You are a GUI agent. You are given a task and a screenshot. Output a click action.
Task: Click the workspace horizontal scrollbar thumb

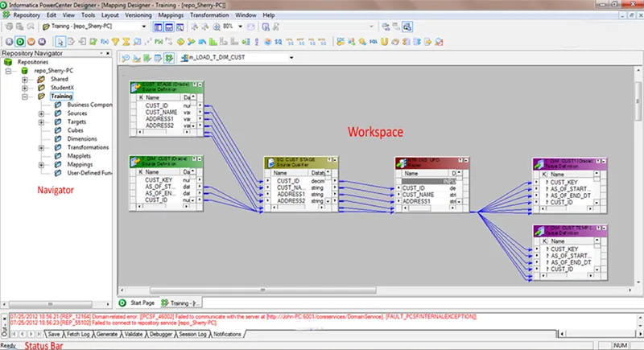tap(263, 290)
